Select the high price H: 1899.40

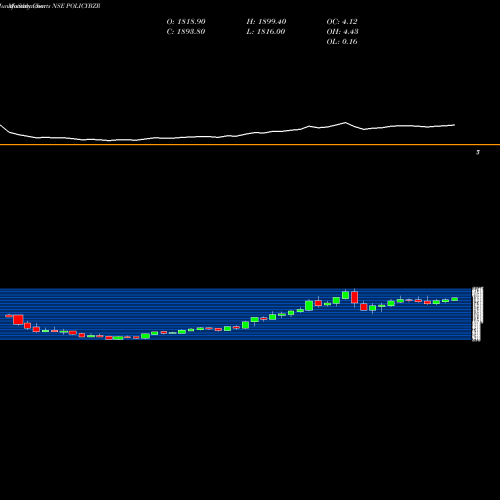pyautogui.click(x=266, y=22)
